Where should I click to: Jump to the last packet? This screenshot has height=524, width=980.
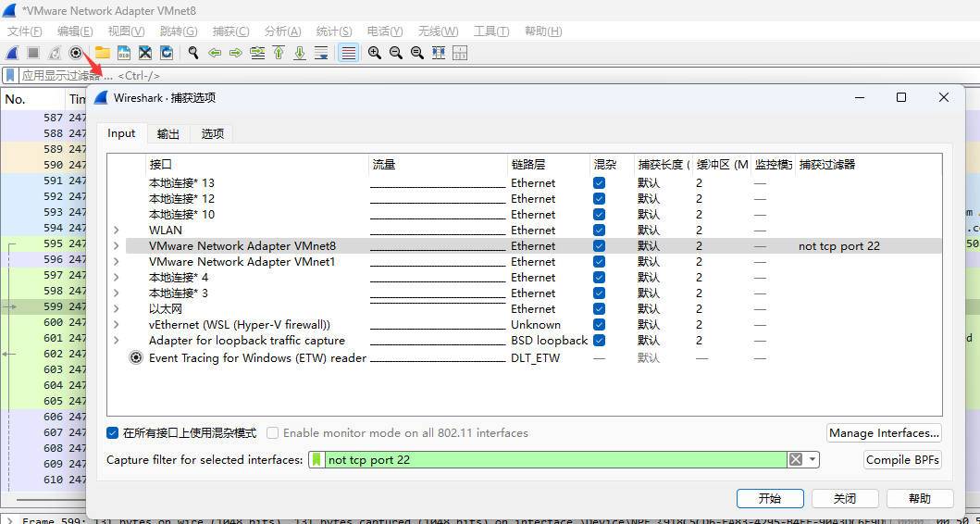pos(300,53)
